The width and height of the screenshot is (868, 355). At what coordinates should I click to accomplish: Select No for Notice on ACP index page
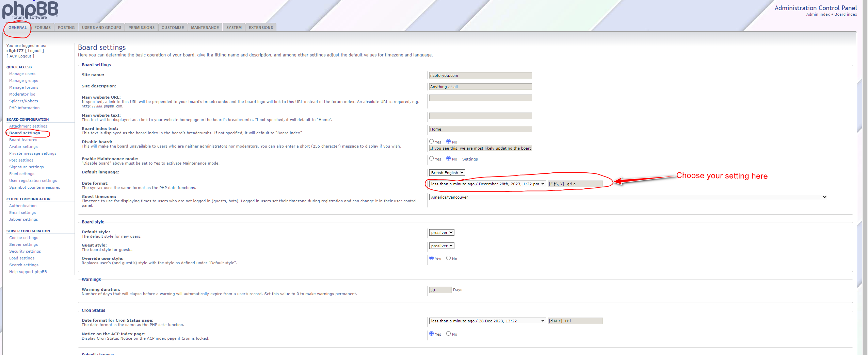click(x=448, y=334)
